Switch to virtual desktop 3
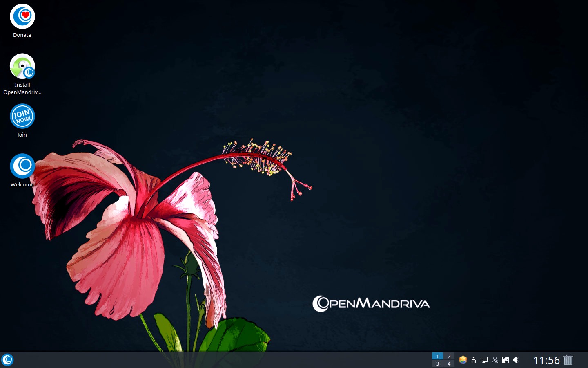 (437, 364)
